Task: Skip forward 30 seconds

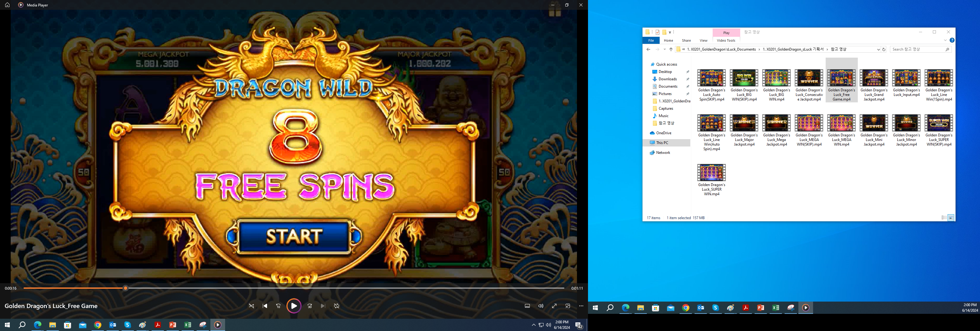Action: [x=310, y=306]
